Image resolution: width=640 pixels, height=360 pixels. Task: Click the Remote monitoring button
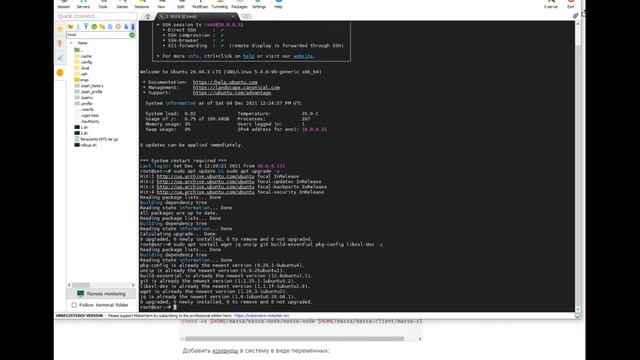[x=101, y=293]
